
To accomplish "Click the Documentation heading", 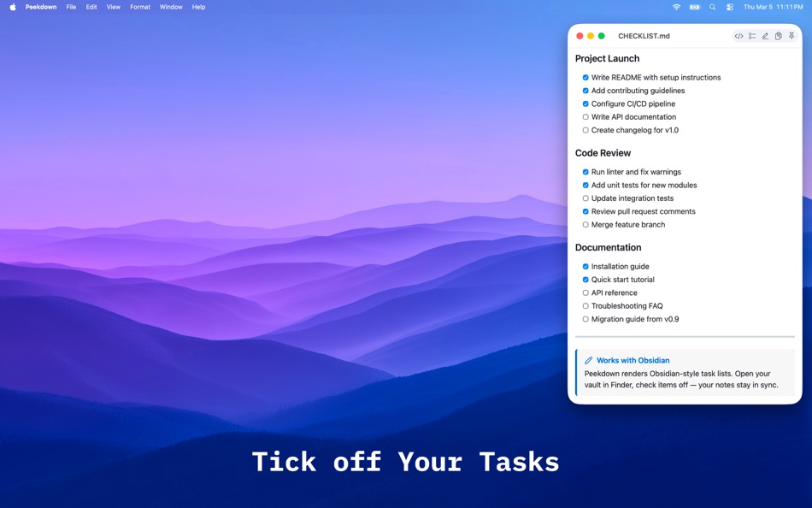I will coord(608,247).
